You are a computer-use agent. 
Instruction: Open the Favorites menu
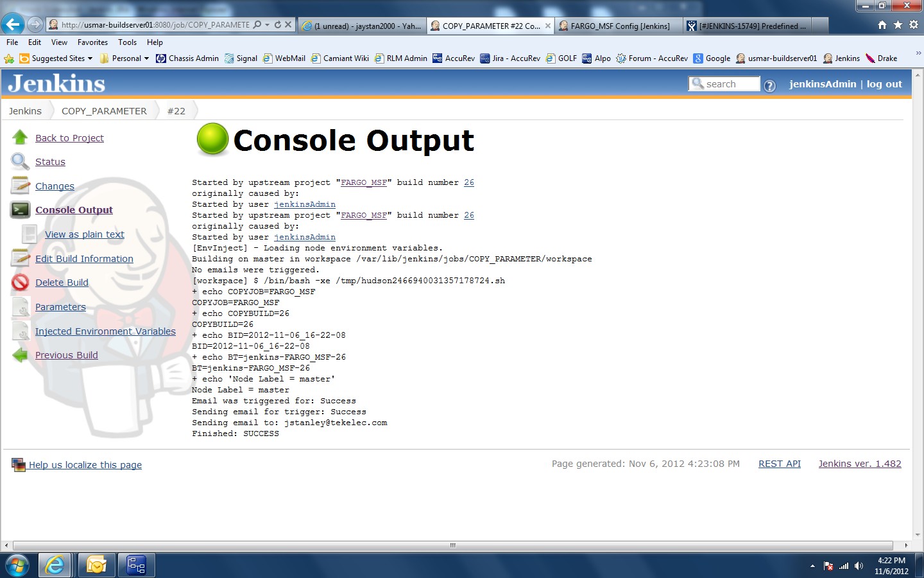92,42
